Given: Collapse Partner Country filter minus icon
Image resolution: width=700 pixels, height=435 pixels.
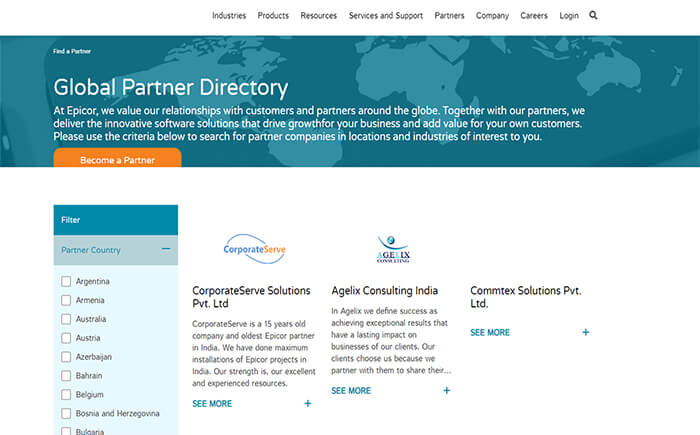Looking at the screenshot, I should coord(166,249).
